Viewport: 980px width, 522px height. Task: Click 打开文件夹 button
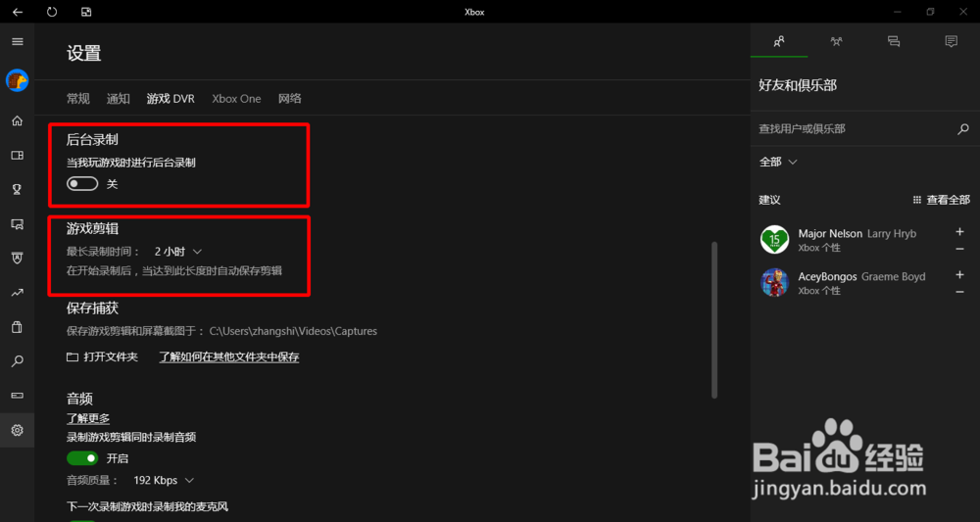[103, 357]
